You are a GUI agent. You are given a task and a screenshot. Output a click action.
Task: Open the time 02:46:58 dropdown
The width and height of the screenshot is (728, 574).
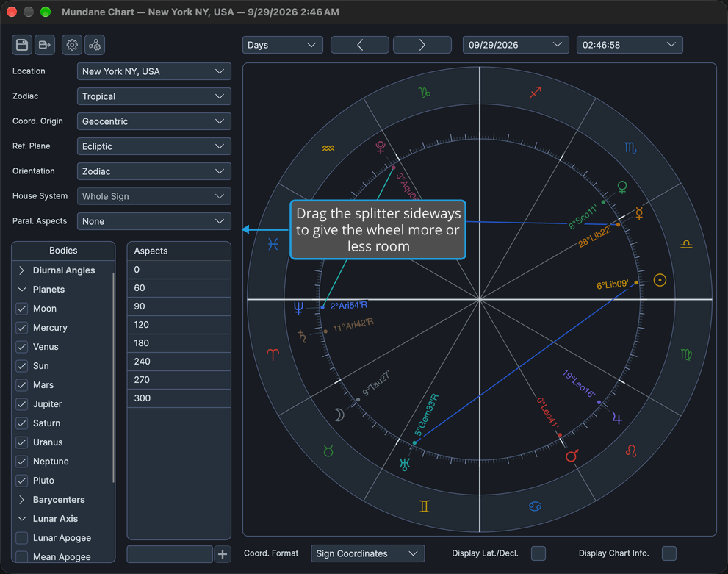(629, 45)
